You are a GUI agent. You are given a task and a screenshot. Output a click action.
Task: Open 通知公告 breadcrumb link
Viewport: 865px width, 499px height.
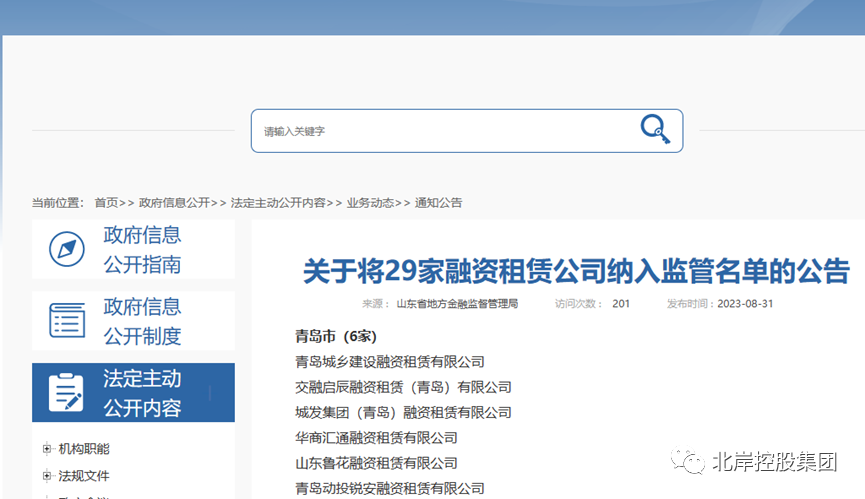point(439,203)
